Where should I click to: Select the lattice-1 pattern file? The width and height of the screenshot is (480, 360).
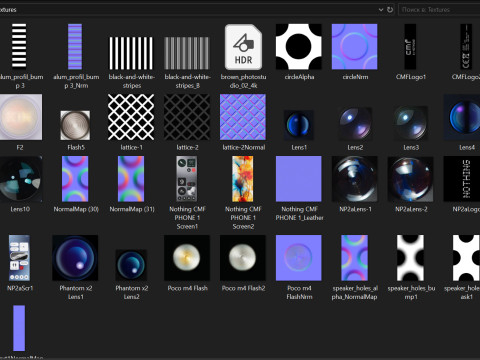pos(131,117)
